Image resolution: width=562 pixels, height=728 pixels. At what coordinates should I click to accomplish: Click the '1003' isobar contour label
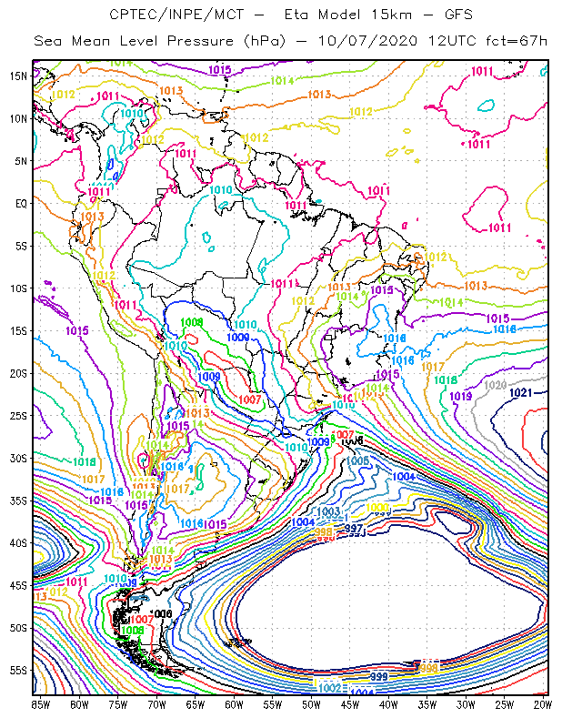pos(328,511)
